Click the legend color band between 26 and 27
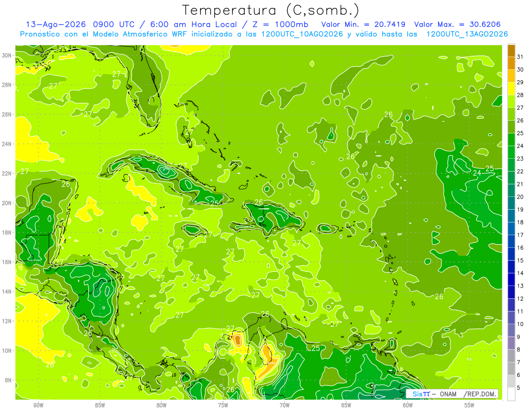The height and width of the screenshot is (411, 532). (x=511, y=114)
